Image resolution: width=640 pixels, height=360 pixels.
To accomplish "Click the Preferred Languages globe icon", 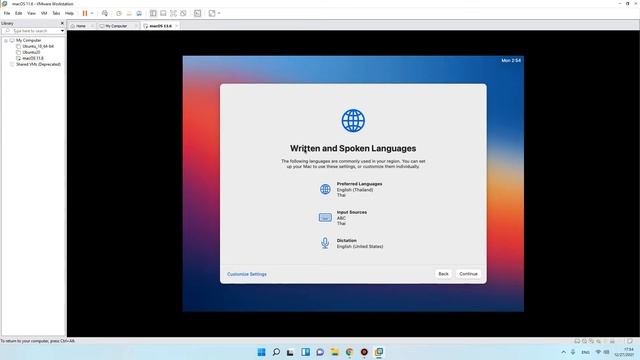I will click(x=325, y=189).
